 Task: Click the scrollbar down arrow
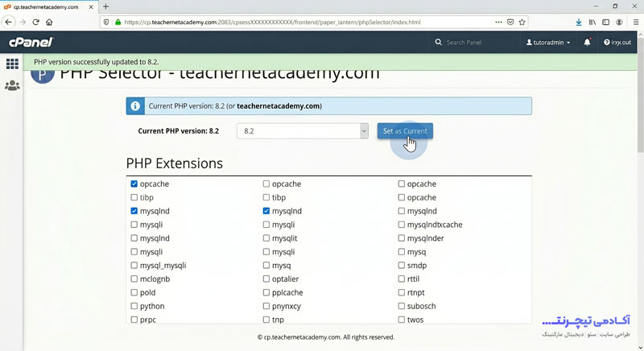(x=640, y=348)
